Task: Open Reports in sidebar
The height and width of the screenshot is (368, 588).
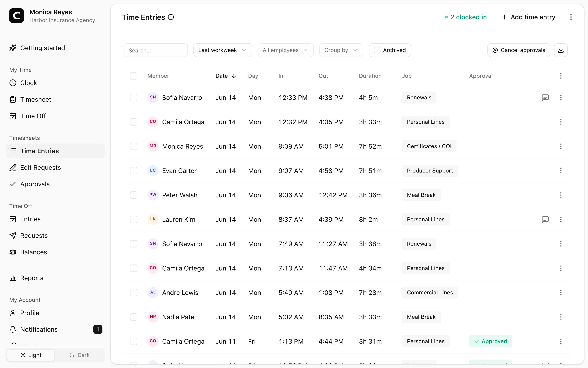Action: tap(55, 278)
